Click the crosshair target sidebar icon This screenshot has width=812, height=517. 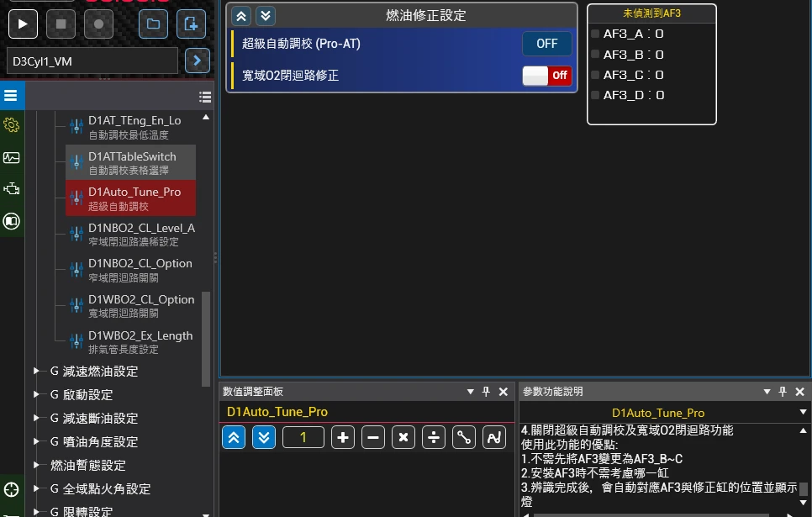[x=12, y=489]
